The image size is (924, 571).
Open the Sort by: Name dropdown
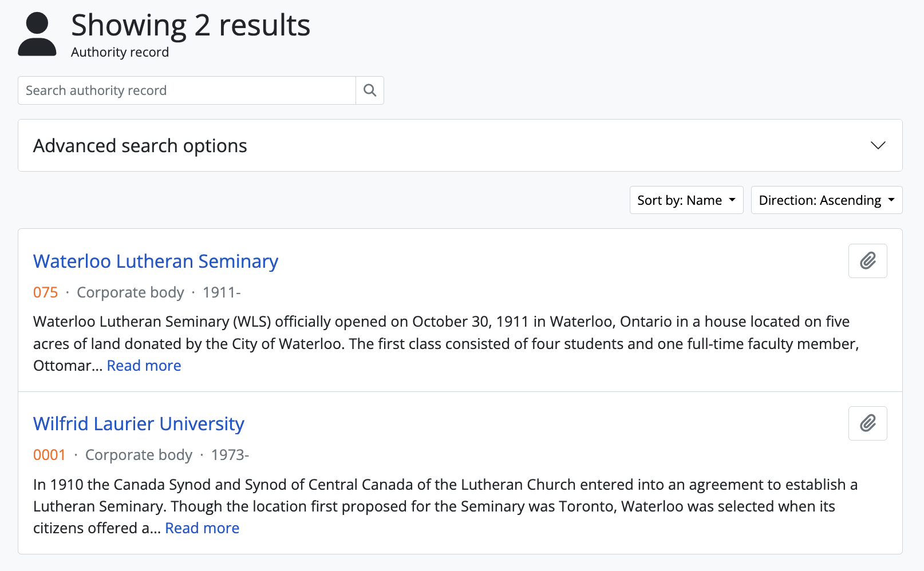click(686, 200)
